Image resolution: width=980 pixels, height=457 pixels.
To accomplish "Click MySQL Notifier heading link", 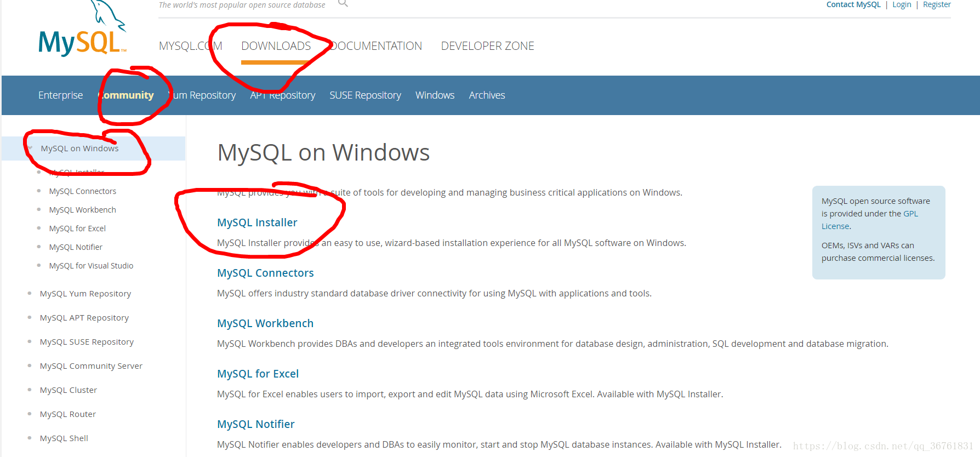I will click(x=256, y=424).
